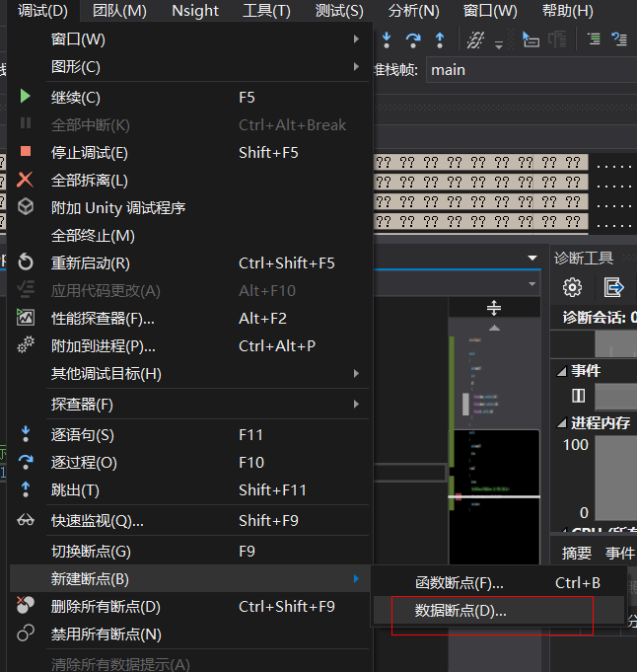Expand the 窗口(W) submenu in debug menu
637x672 pixels.
(189, 39)
